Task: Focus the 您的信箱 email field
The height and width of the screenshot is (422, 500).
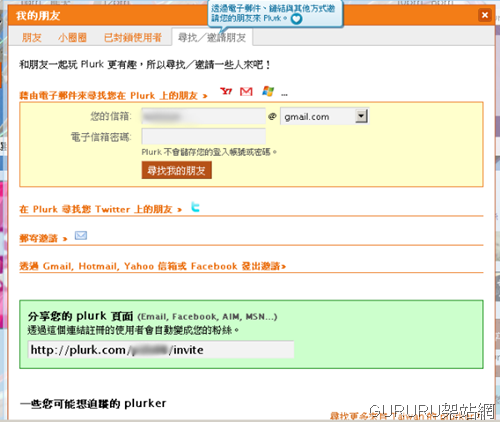Action: 203,116
